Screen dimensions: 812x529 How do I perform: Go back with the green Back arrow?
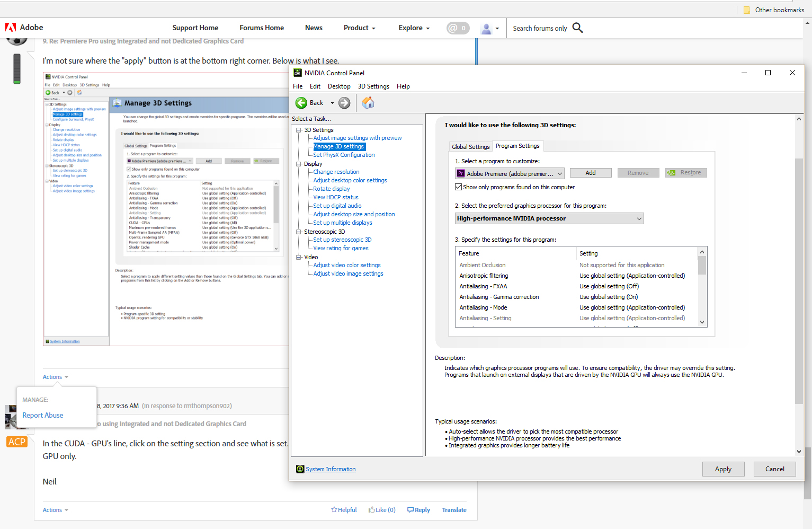(301, 103)
